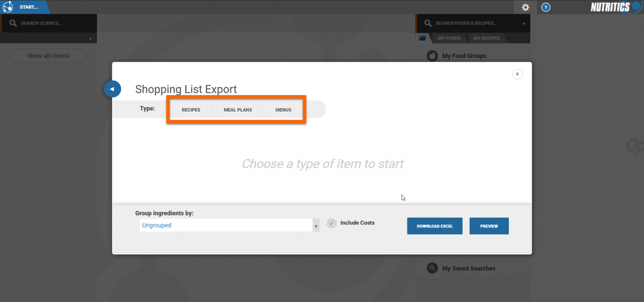Open settings via the gear icon
Image resolution: width=644 pixels, height=302 pixels.
click(x=525, y=8)
